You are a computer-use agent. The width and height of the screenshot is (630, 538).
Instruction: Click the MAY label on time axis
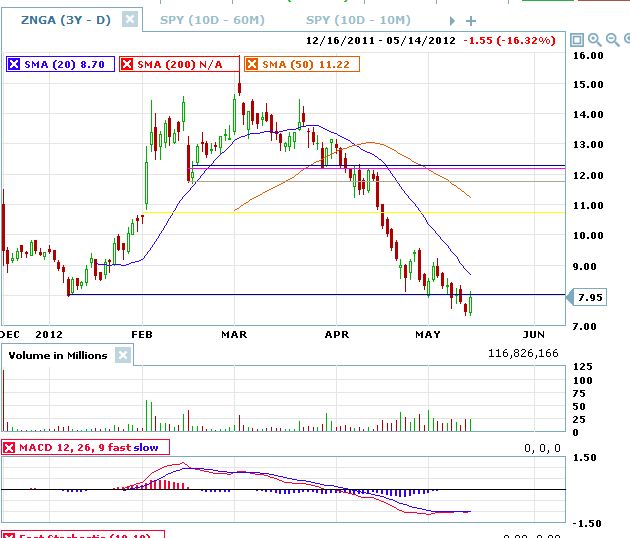click(x=428, y=334)
